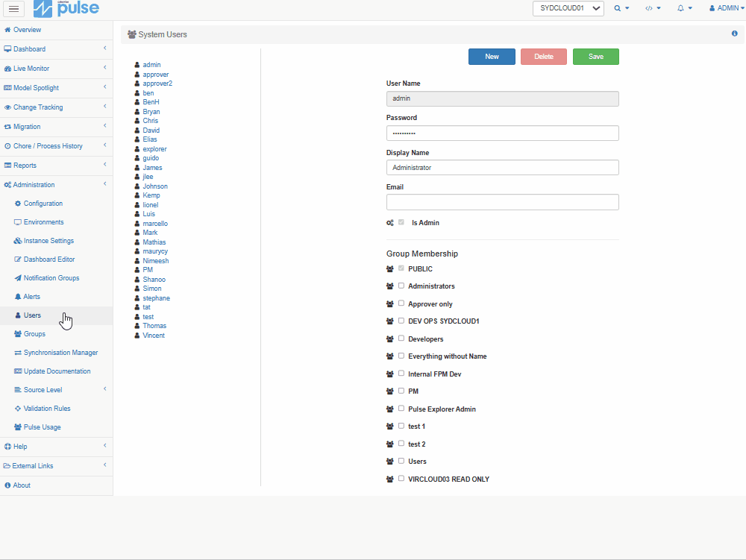Click the Update Documentation icon
746x560 pixels.
tap(18, 371)
